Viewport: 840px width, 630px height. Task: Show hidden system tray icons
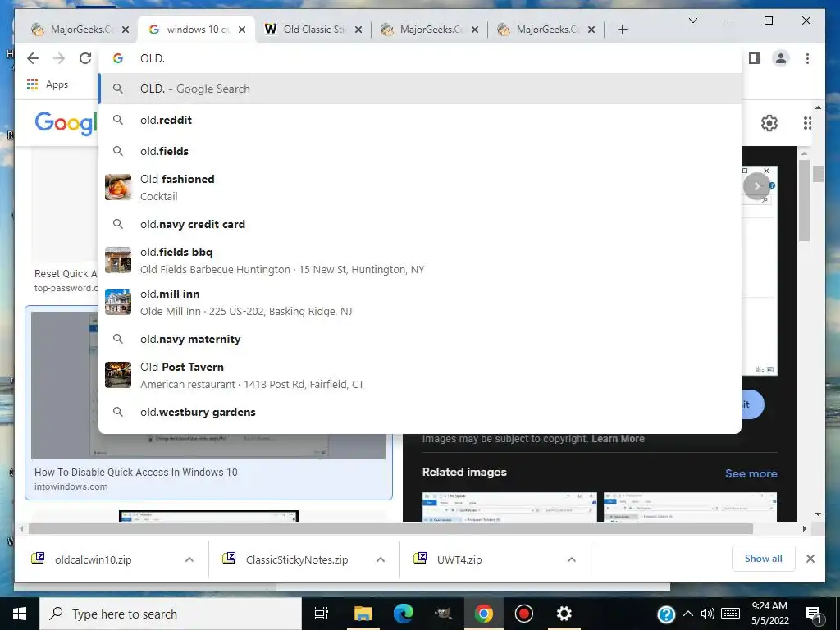[688, 614]
